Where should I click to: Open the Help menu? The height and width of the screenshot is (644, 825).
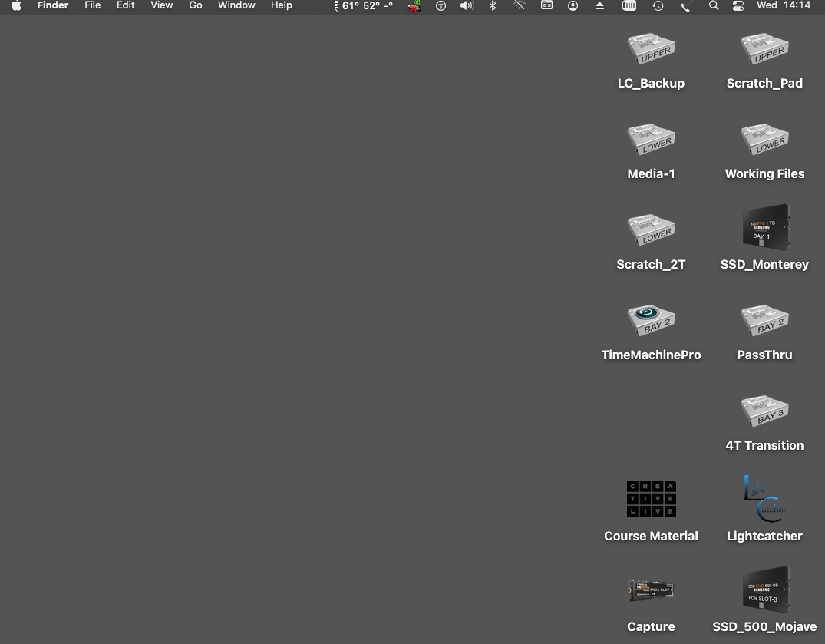pos(282,5)
